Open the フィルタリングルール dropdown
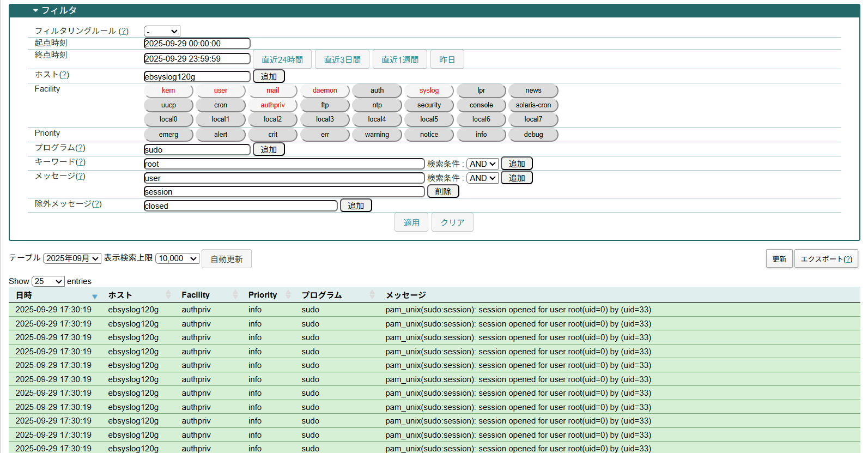 [162, 32]
